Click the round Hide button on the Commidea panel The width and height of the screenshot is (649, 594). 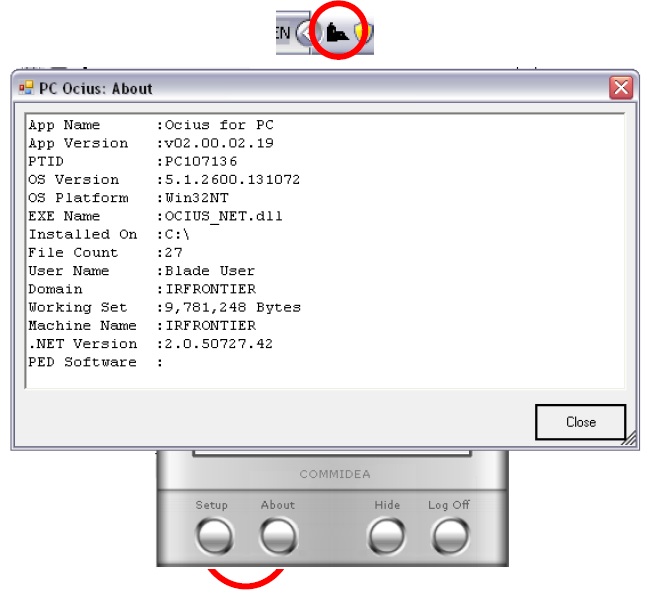[x=386, y=536]
